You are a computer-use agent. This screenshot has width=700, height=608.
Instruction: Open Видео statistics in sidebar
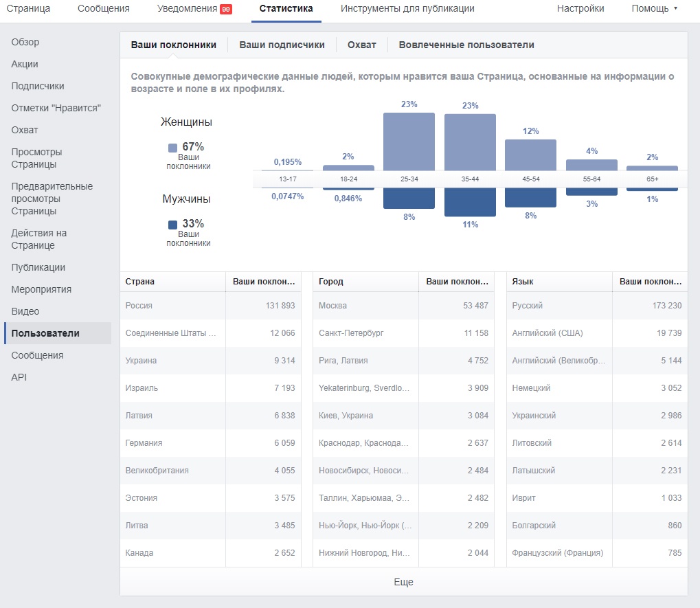(x=25, y=311)
